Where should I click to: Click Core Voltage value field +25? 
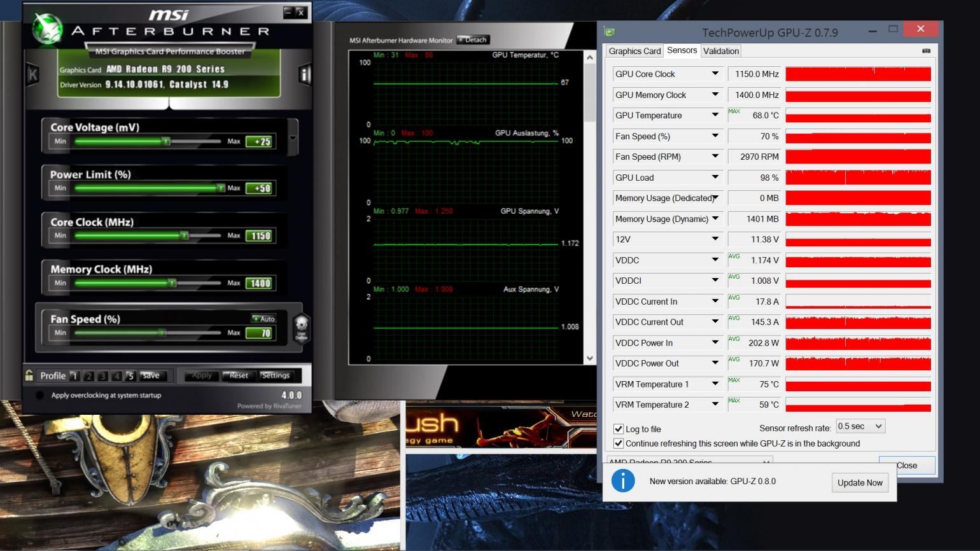(x=260, y=141)
